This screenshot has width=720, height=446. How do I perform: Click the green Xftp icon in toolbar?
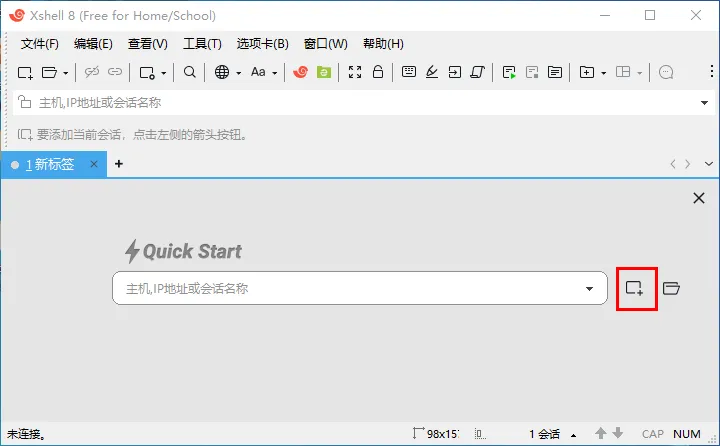point(324,72)
